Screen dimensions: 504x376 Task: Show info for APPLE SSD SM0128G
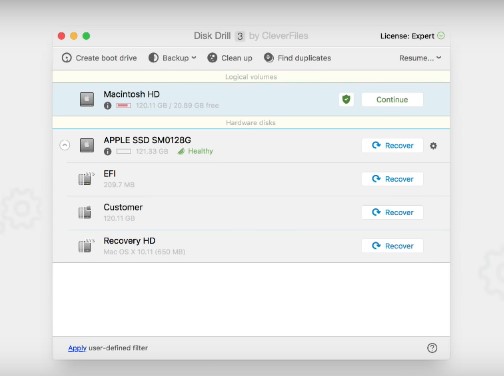click(x=107, y=151)
